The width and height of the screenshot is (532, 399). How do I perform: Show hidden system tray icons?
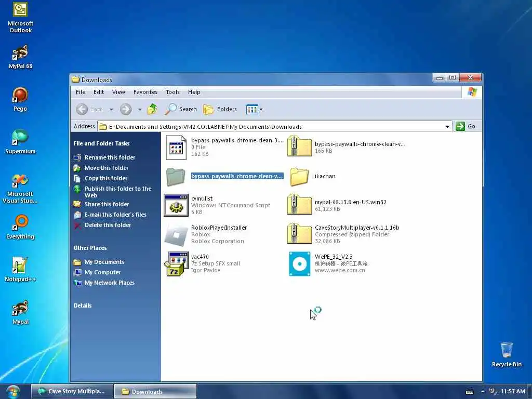click(483, 392)
